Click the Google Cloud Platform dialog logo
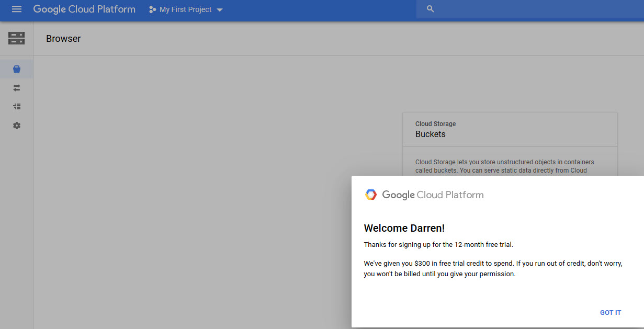The width and height of the screenshot is (644, 329). coord(424,195)
